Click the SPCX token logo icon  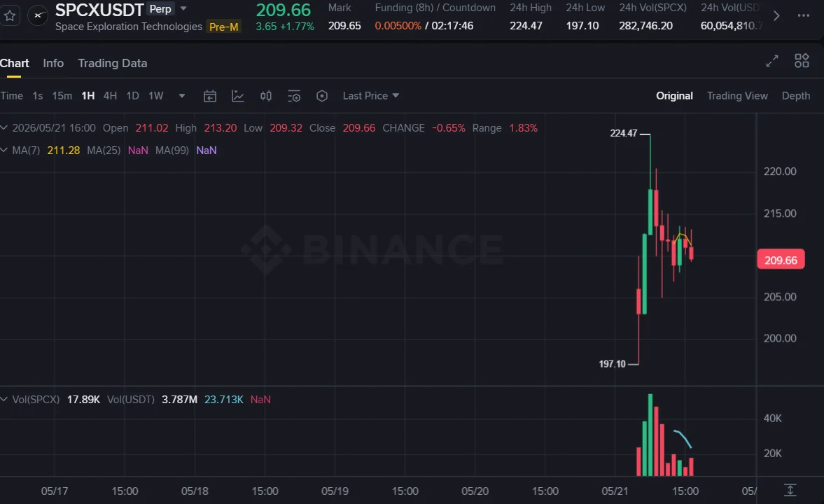pos(38,16)
